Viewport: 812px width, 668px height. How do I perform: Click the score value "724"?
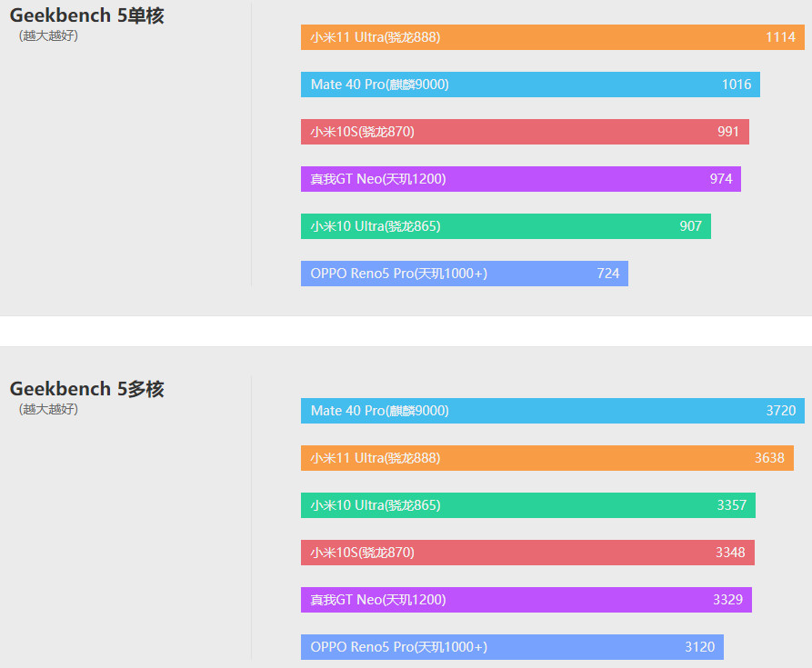(608, 274)
